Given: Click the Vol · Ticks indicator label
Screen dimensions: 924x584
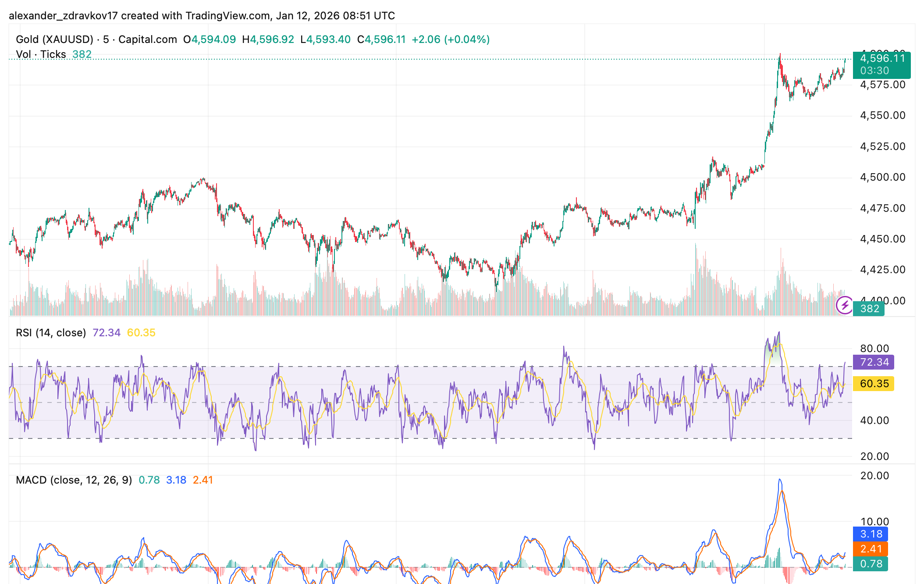Looking at the screenshot, I should pos(41,54).
